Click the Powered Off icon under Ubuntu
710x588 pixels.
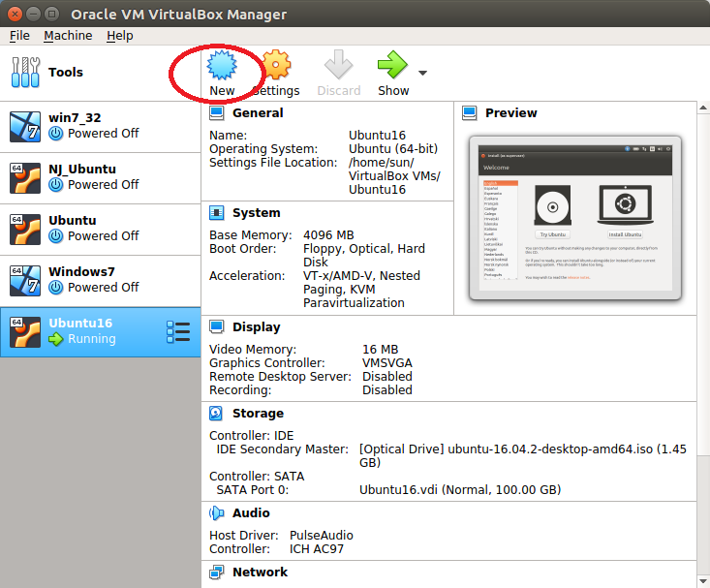coord(55,235)
